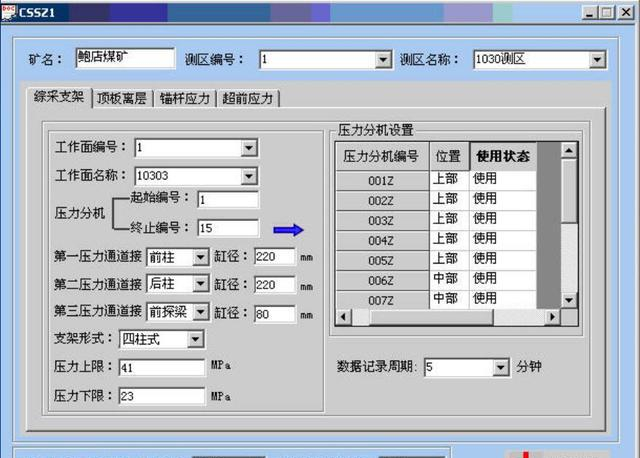This screenshot has height=458, width=640.
Task: Maximize the CSS21 window
Action: click(x=607, y=13)
